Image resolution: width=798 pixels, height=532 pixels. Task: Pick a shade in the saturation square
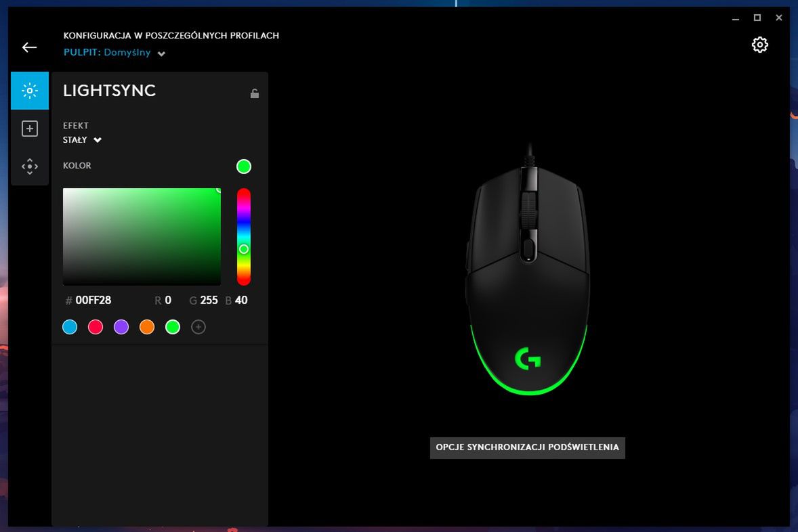[x=142, y=236]
